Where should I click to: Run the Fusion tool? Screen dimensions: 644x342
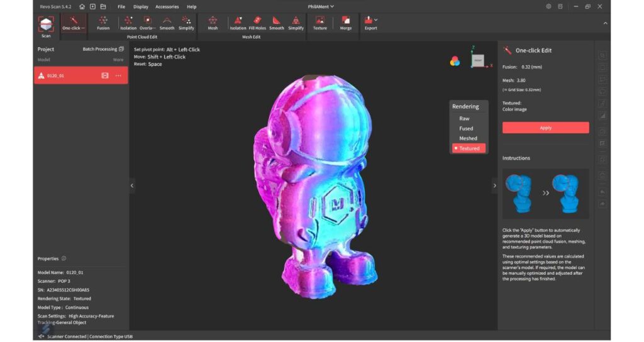pyautogui.click(x=103, y=23)
